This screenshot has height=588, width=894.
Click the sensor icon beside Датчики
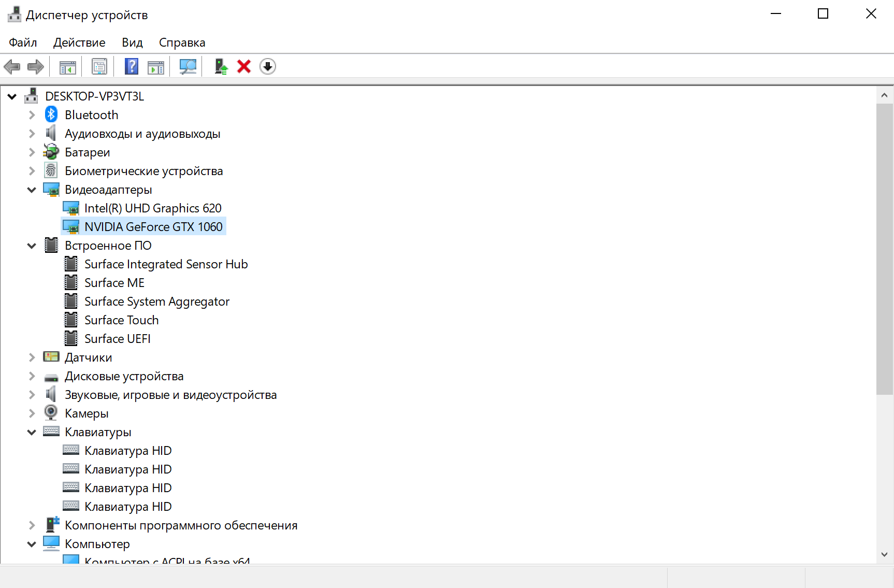[51, 357]
